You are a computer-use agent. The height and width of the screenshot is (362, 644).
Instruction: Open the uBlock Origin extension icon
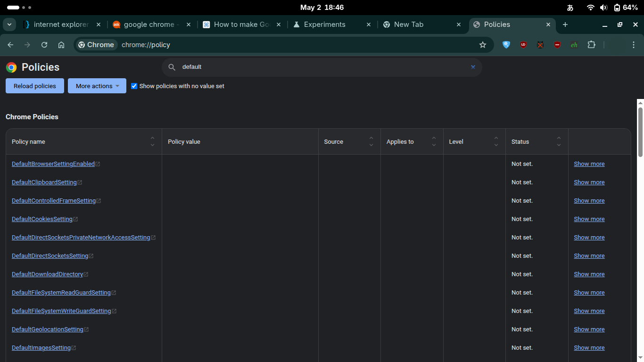[523, 45]
